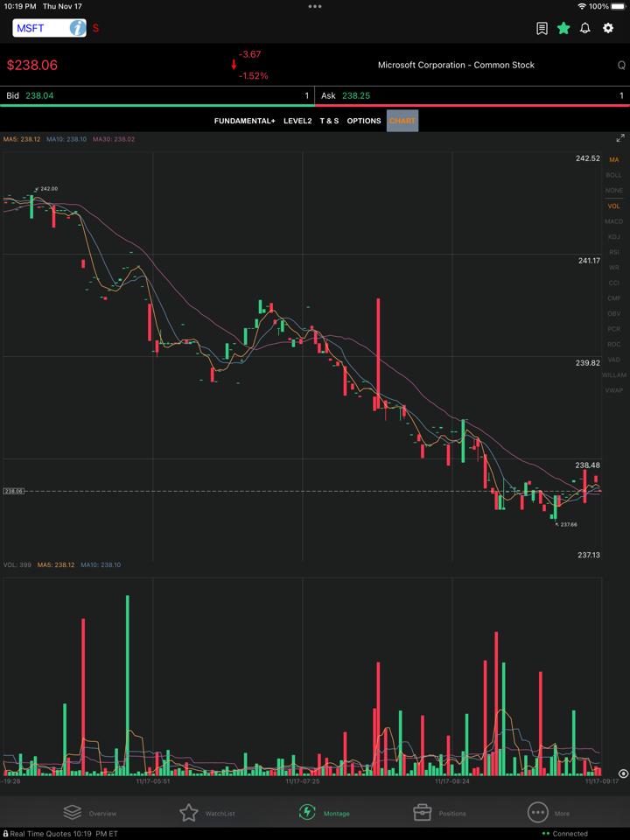Turn on RSI indicator

[x=613, y=252]
